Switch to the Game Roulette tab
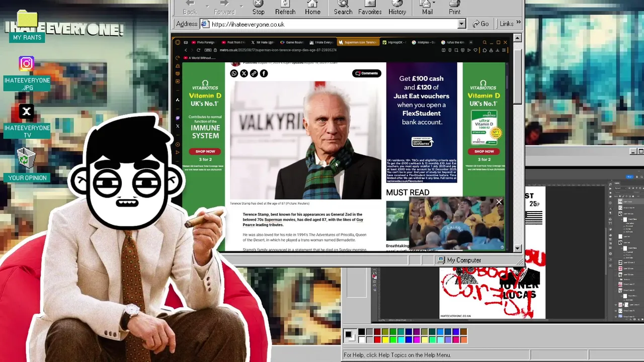 [292, 42]
